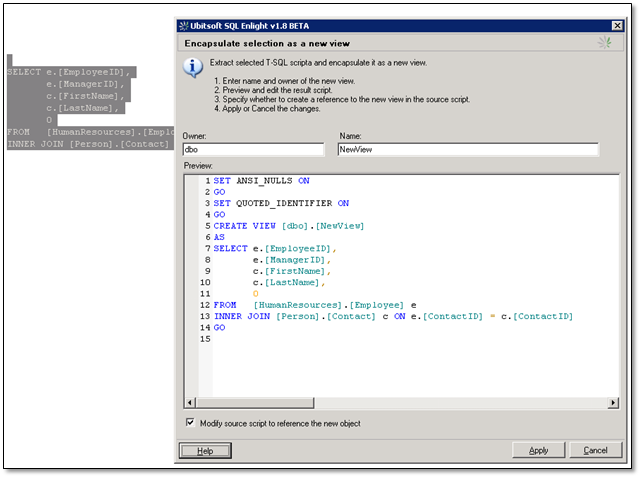
Task: Click the GO statement on line 2
Action: click(220, 192)
